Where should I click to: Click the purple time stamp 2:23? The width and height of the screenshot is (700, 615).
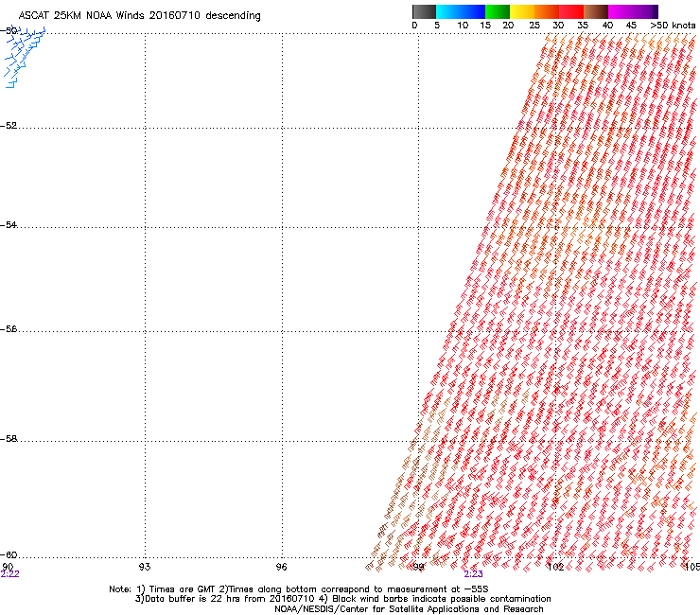(x=473, y=574)
